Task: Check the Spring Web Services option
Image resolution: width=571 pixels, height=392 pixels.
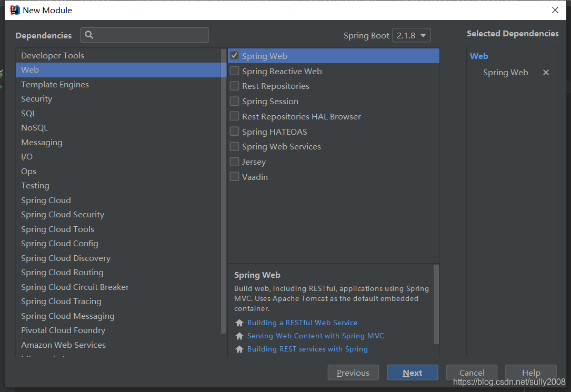Action: (x=235, y=147)
